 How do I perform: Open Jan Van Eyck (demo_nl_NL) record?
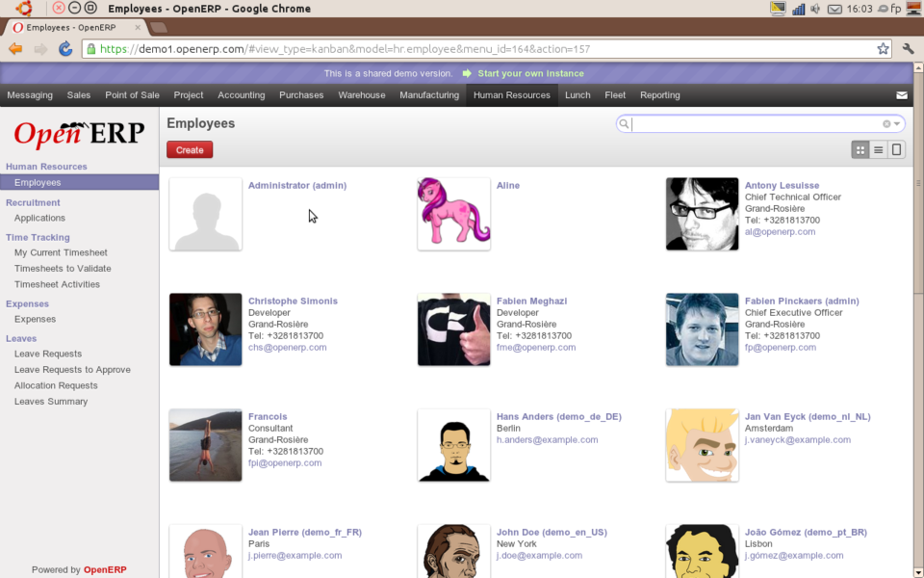point(808,416)
